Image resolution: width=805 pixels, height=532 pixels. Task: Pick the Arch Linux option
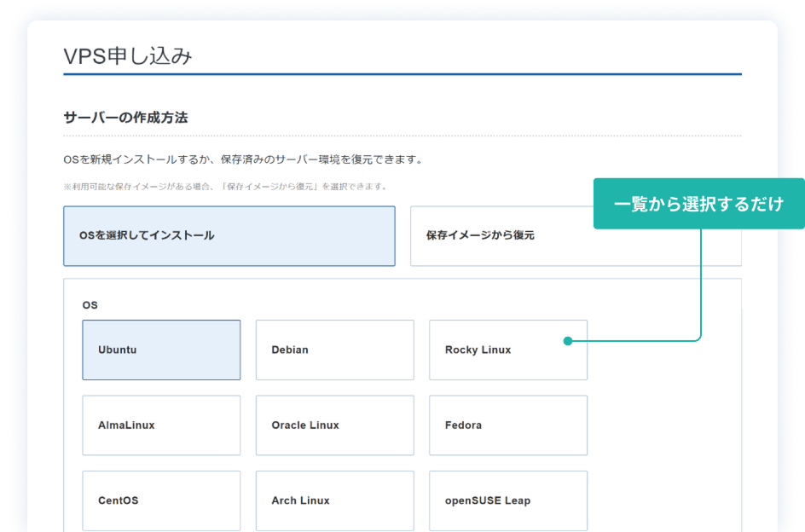tap(335, 500)
